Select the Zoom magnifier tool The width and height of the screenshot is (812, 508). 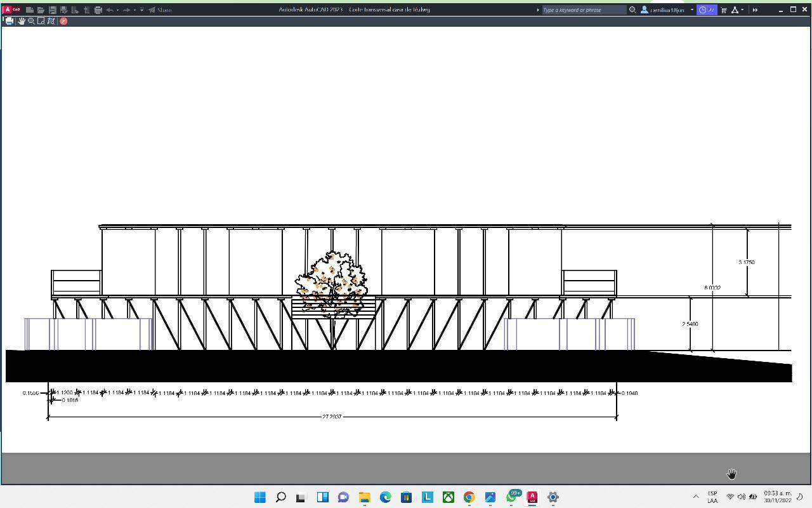(31, 21)
